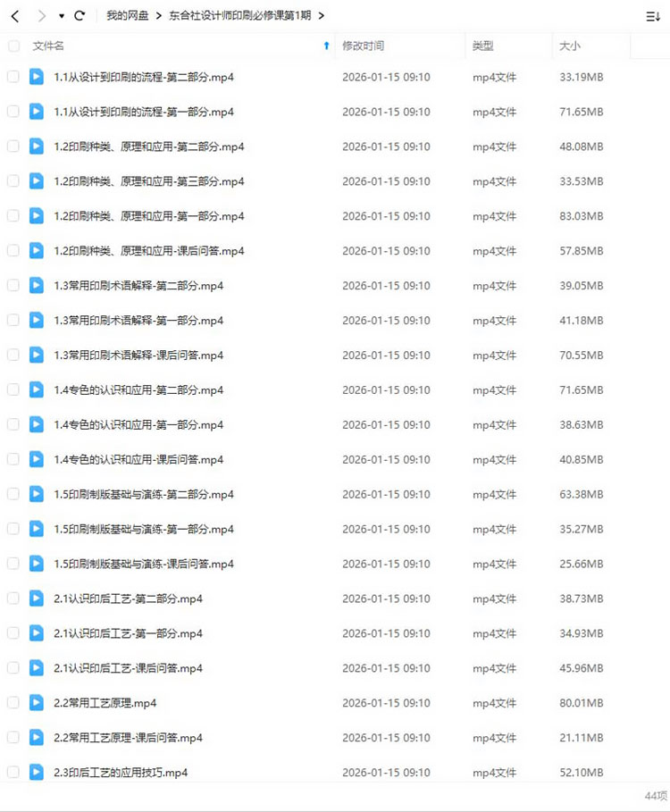The height and width of the screenshot is (812, 670).
Task: Navigate to 我的网盘 breadcrumb link
Action: coord(128,15)
